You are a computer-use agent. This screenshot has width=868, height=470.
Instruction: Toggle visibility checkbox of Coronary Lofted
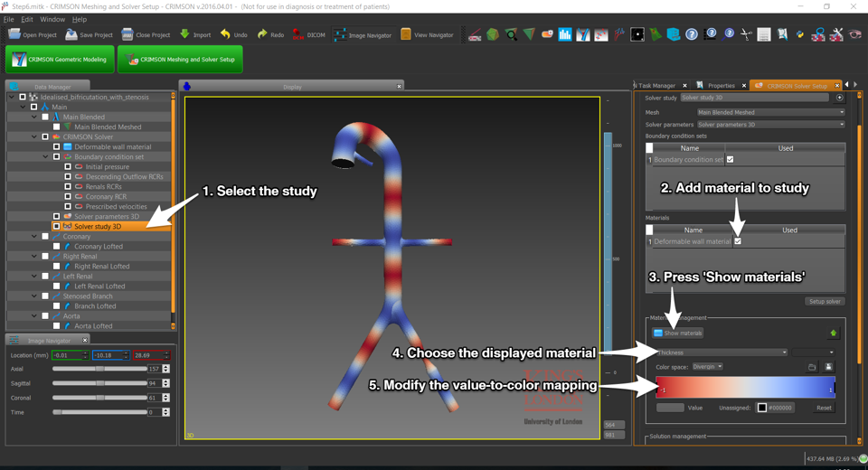(x=56, y=246)
